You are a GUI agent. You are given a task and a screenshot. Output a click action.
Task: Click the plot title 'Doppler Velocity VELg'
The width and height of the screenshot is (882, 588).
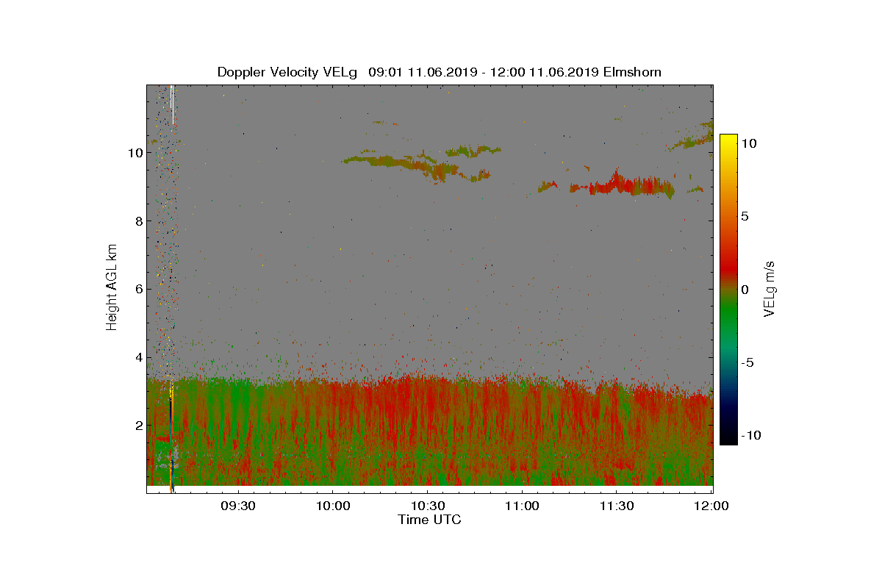tap(287, 72)
